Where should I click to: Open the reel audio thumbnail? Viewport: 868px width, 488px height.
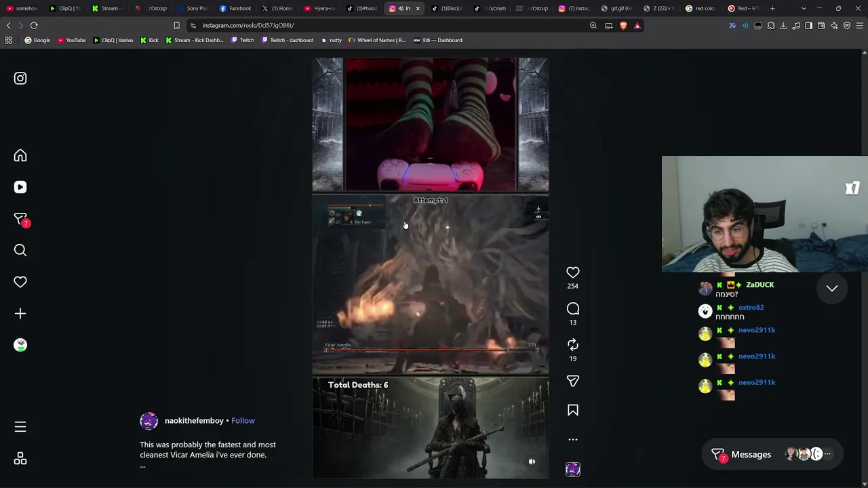click(573, 469)
